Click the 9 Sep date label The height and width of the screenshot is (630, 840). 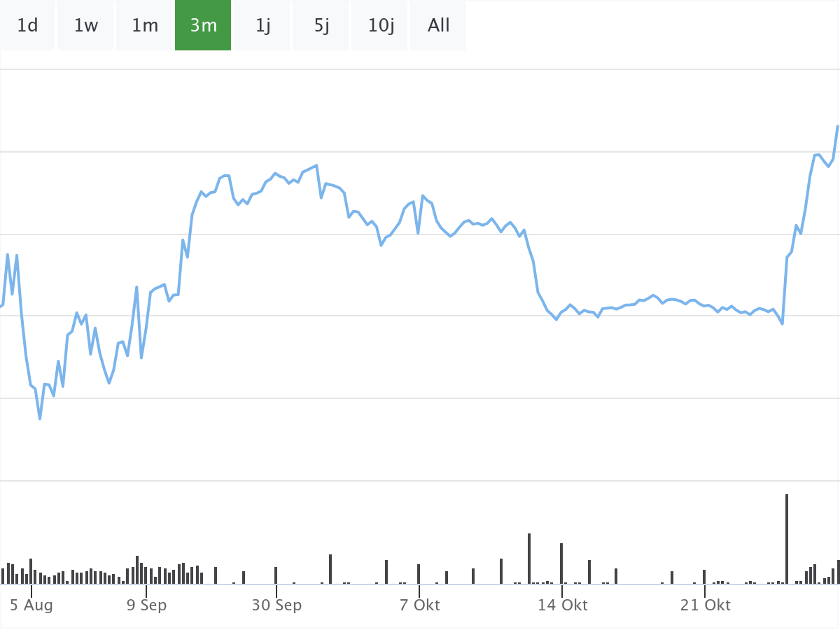pos(147,605)
